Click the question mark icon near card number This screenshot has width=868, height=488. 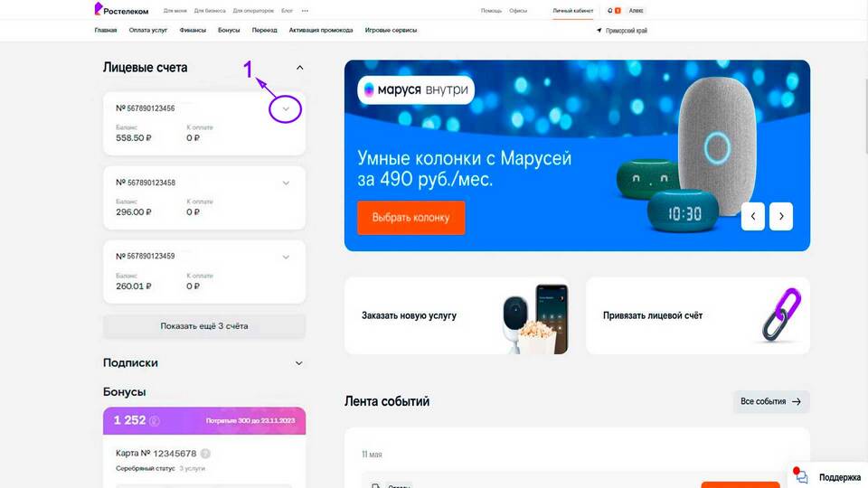tap(205, 454)
